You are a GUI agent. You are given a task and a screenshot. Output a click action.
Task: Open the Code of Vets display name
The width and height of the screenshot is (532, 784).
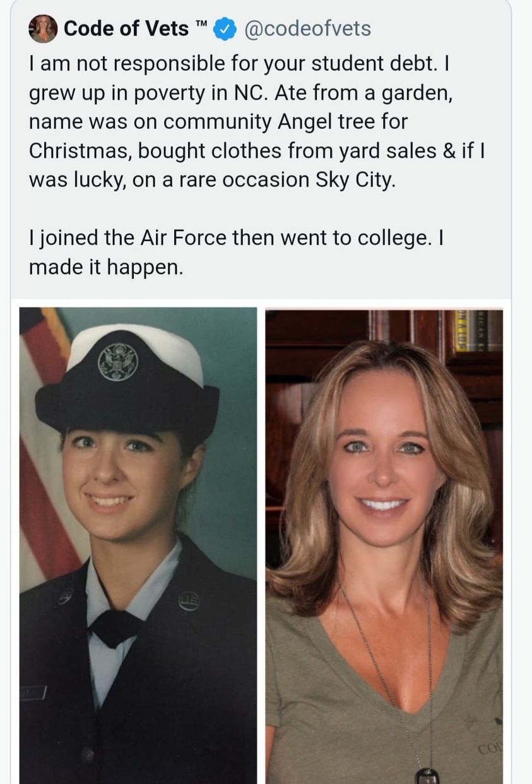point(126,28)
